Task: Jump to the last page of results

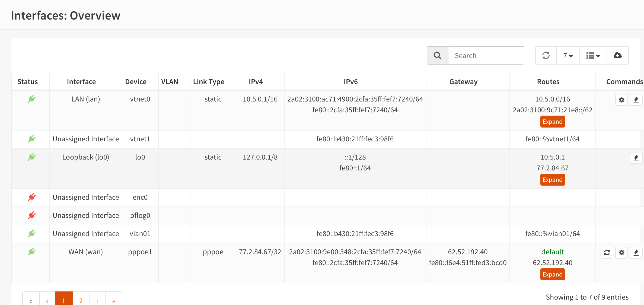Action: click(x=114, y=300)
